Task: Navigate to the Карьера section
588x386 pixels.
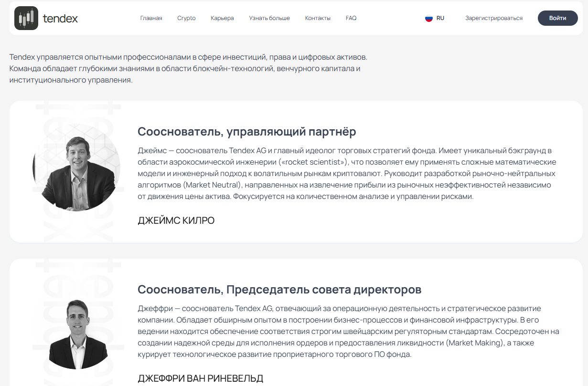Action: pyautogui.click(x=222, y=18)
